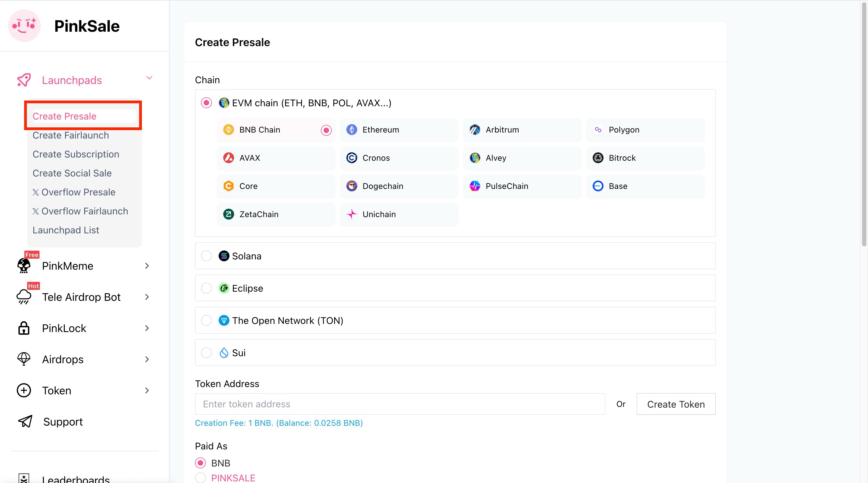Expand the PinkLock menu arrow
The height and width of the screenshot is (483, 868).
pyautogui.click(x=147, y=328)
